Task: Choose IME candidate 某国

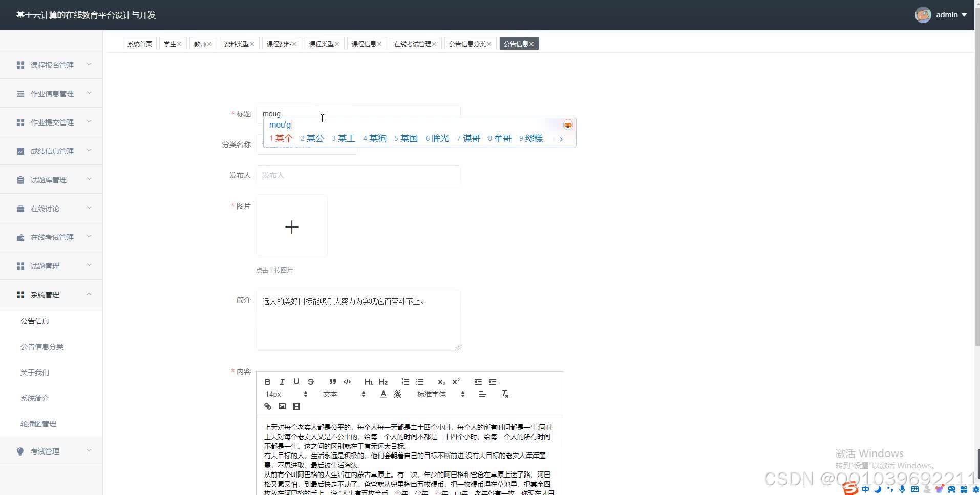Action: pyautogui.click(x=406, y=138)
